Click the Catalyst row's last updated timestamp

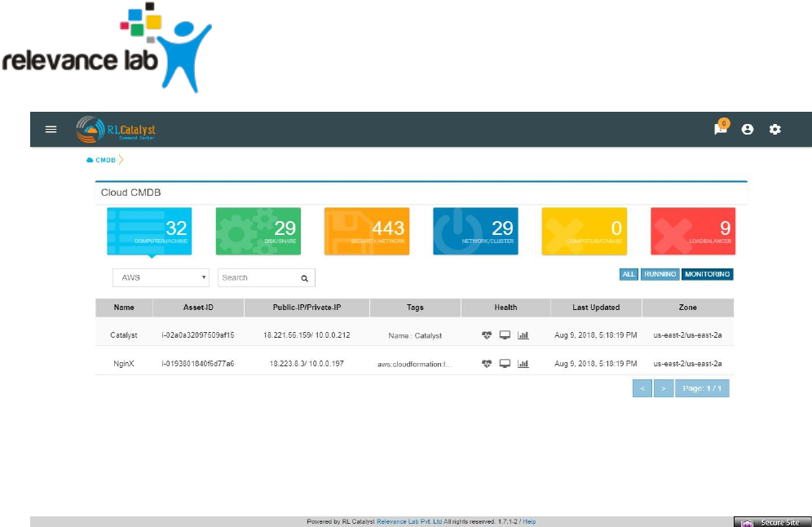[595, 335]
